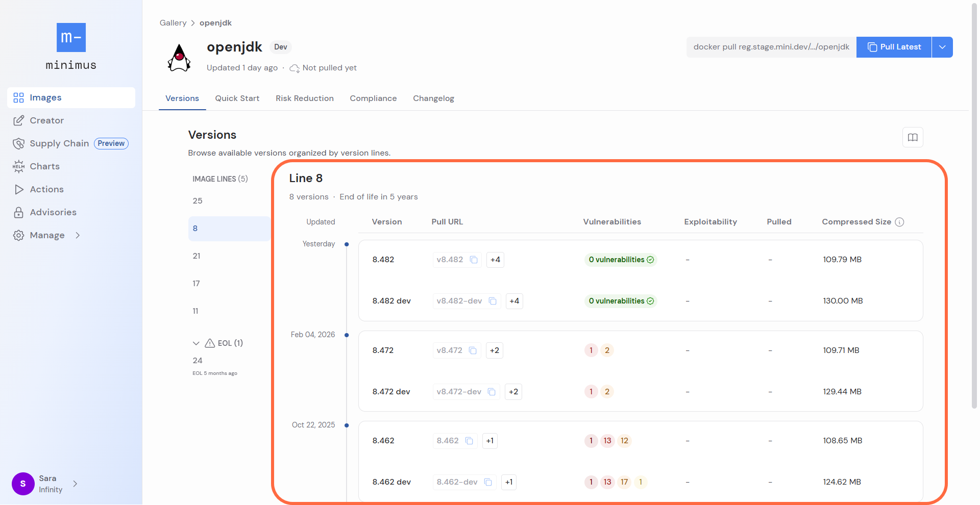Click the Not pulled yet cloud icon

click(x=295, y=68)
